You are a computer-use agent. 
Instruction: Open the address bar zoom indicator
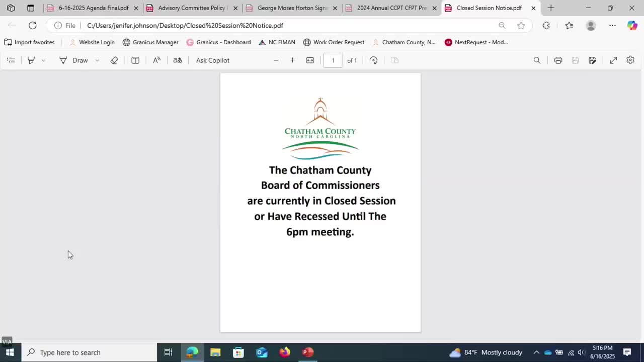click(502, 25)
